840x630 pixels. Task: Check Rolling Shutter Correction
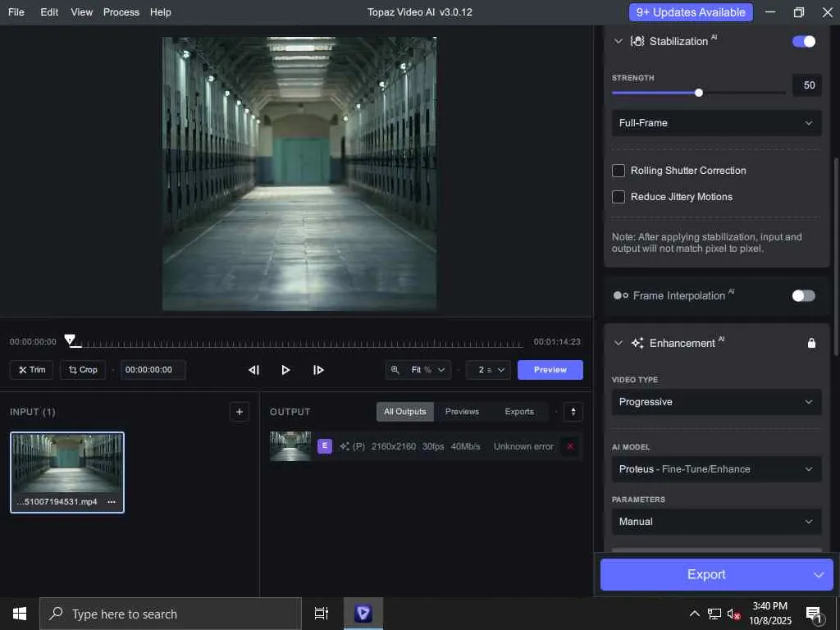[x=619, y=171]
